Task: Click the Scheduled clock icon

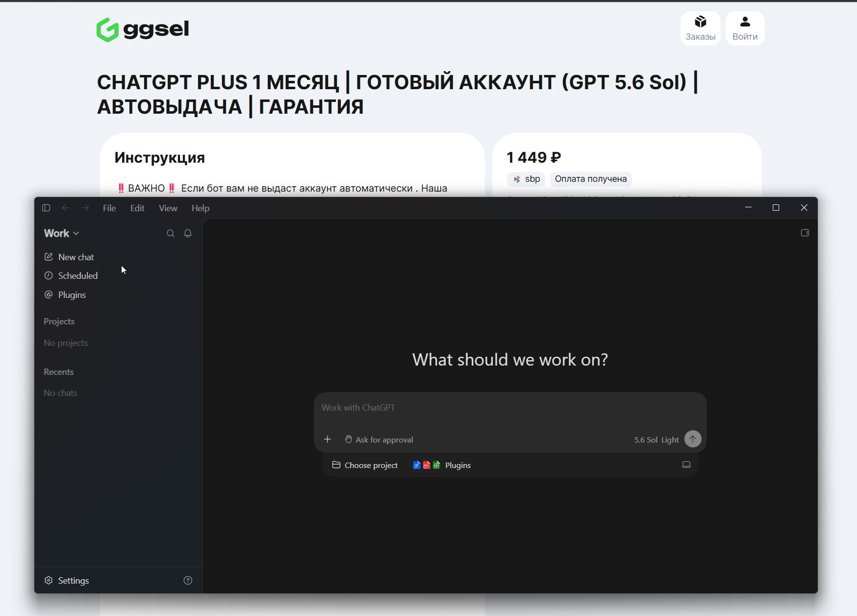Action: 49,275
